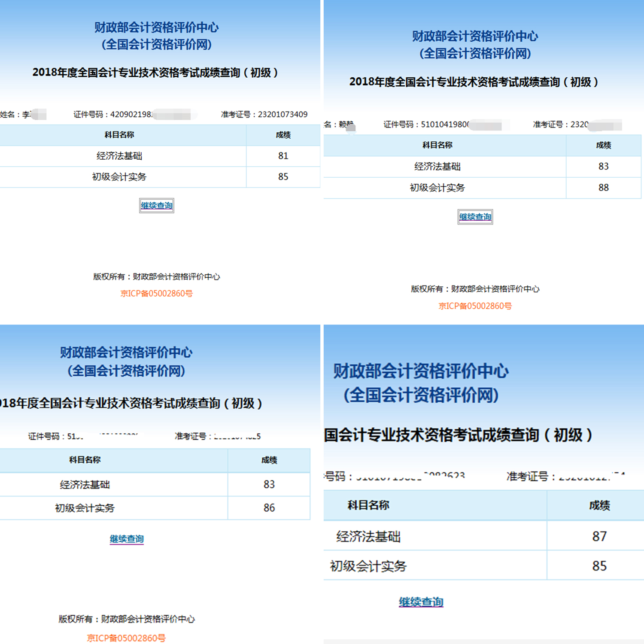Open 京ICP备05002860号 link in panel with exam number 23201073409
This screenshot has height=644, width=644.
pos(157,294)
